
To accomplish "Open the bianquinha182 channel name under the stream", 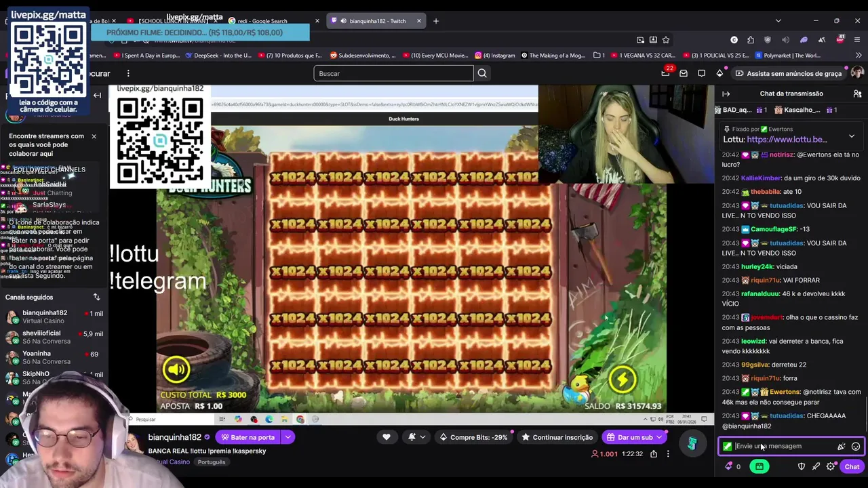I will point(174,437).
